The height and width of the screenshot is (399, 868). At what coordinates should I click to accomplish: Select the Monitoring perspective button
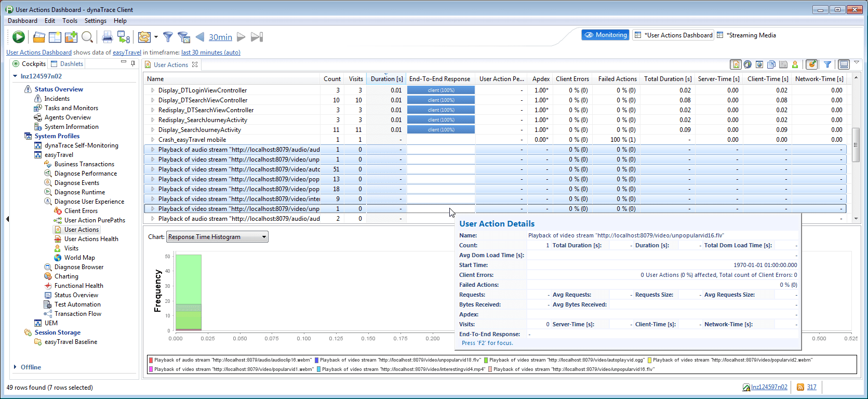pos(605,35)
